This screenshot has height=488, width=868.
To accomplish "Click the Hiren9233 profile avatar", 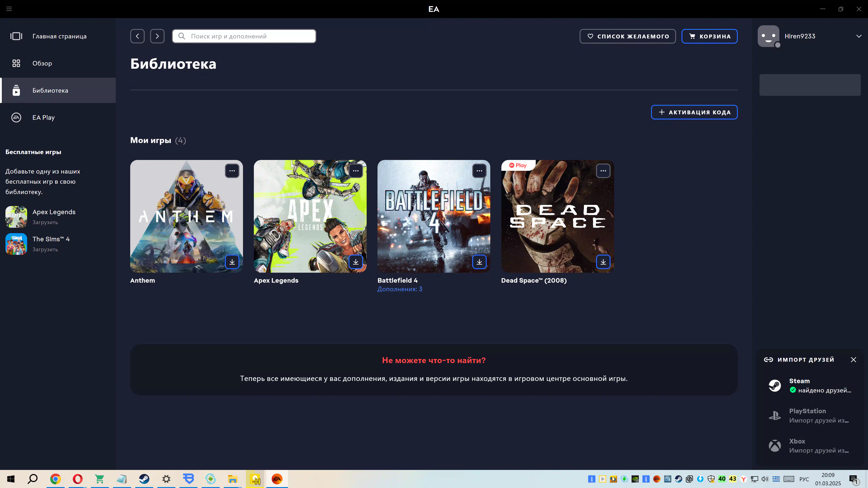I will click(x=769, y=36).
